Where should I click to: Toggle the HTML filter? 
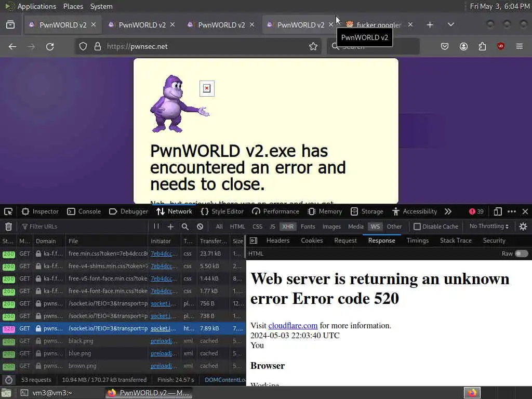pyautogui.click(x=237, y=227)
